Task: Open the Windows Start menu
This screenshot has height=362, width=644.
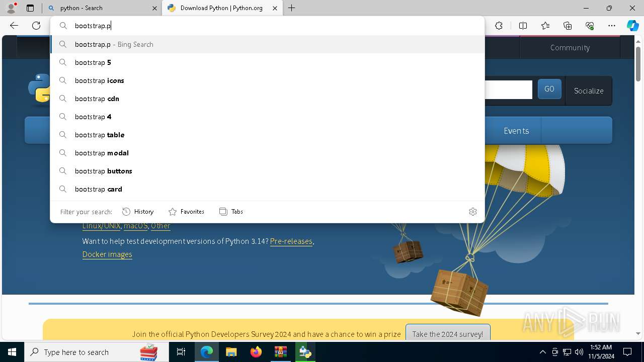Action: [x=12, y=352]
